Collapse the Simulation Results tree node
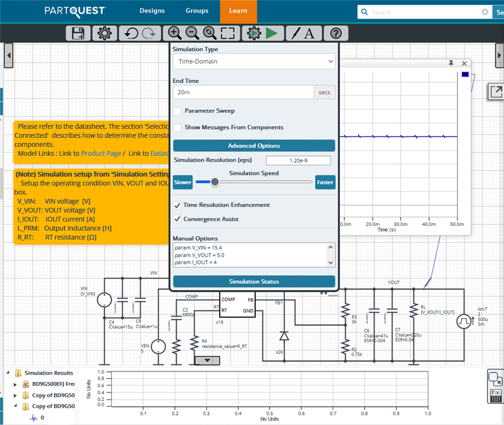Image resolution: width=504 pixels, height=425 pixels. pyautogui.click(x=8, y=373)
